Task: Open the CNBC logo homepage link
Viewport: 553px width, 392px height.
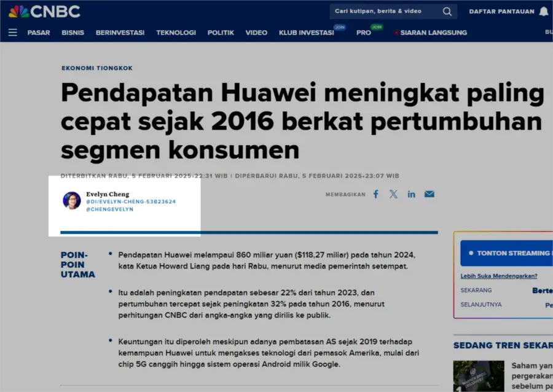Action: tap(44, 12)
